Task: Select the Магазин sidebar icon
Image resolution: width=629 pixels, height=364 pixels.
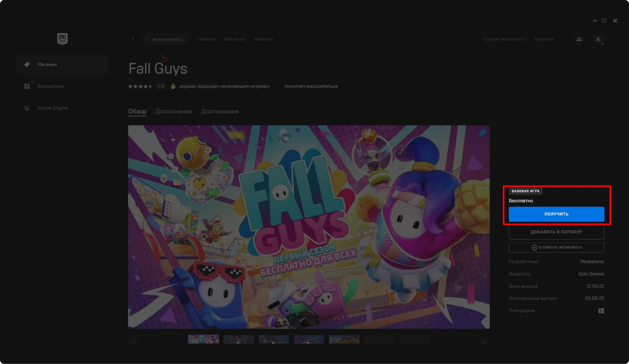Action: [27, 64]
